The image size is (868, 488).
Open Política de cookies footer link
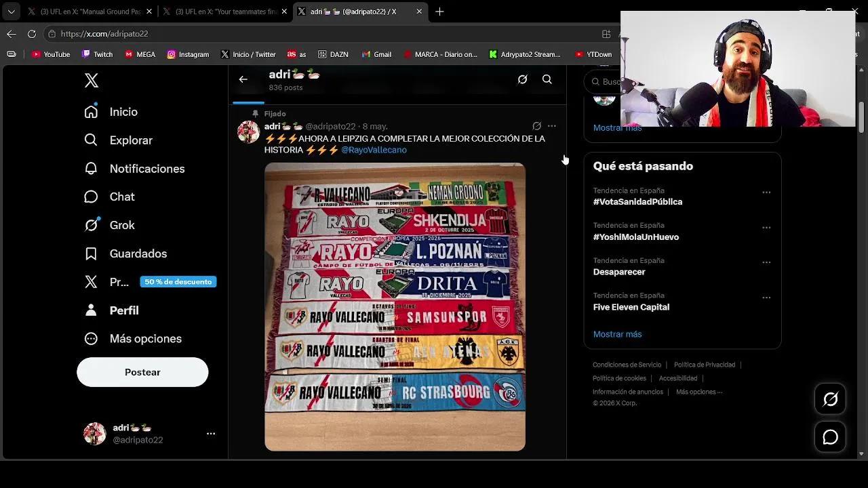pos(619,378)
